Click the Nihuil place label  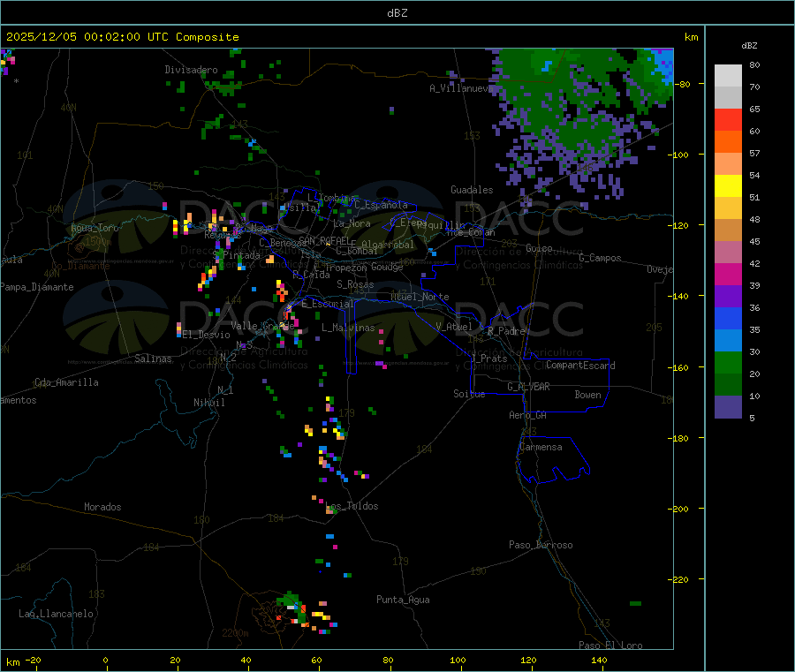pyautogui.click(x=208, y=403)
